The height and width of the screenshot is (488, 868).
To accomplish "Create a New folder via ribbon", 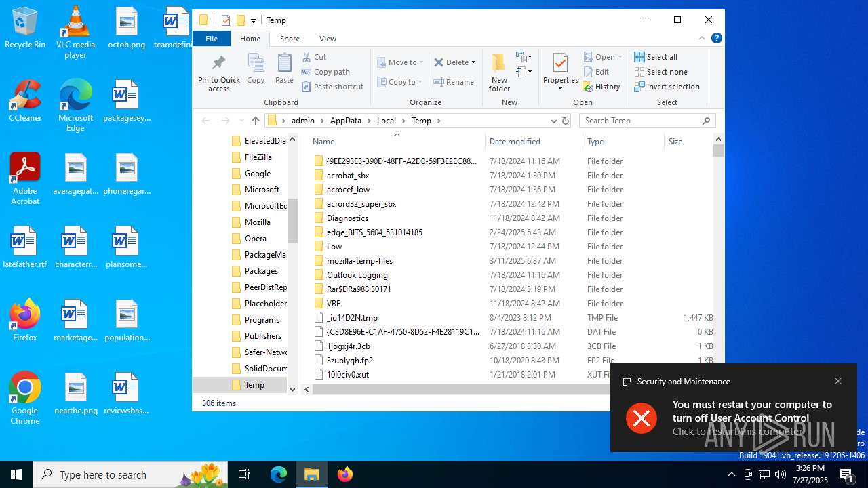I will 499,73.
